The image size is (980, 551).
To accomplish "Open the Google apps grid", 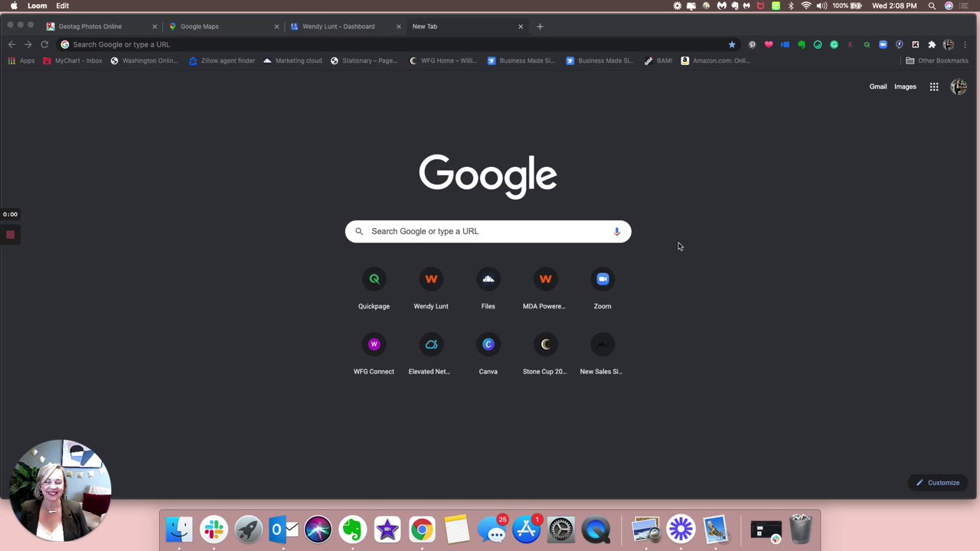I will pyautogui.click(x=934, y=86).
